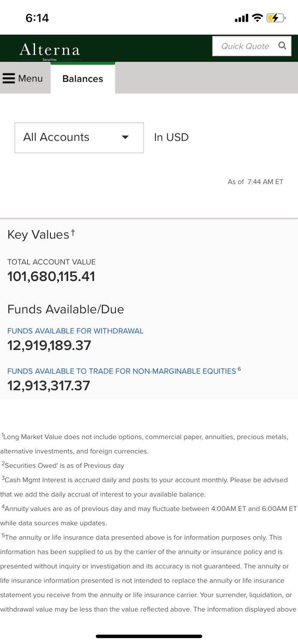Switch to the Balances tab
This screenshot has height=644, width=298.
point(83,79)
